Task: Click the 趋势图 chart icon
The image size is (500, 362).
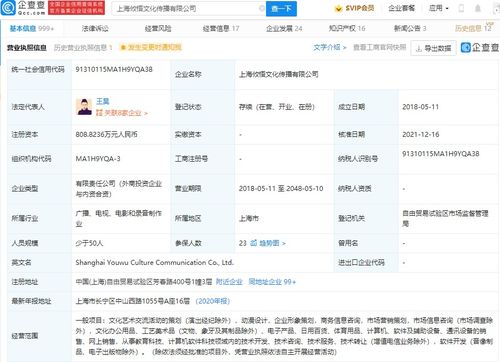Action: [x=254, y=243]
